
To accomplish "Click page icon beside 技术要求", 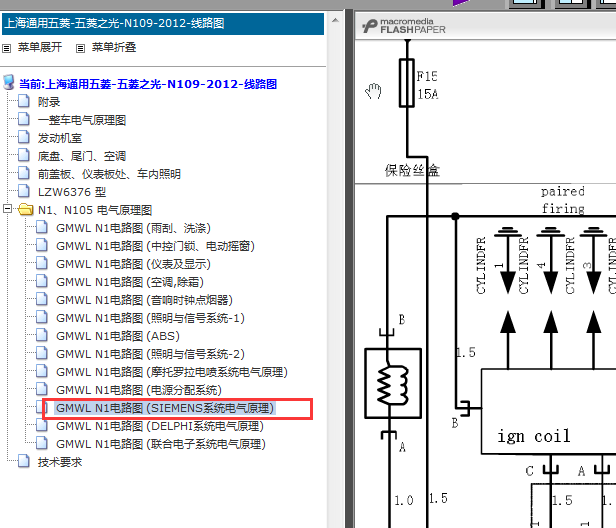I will click(x=24, y=462).
